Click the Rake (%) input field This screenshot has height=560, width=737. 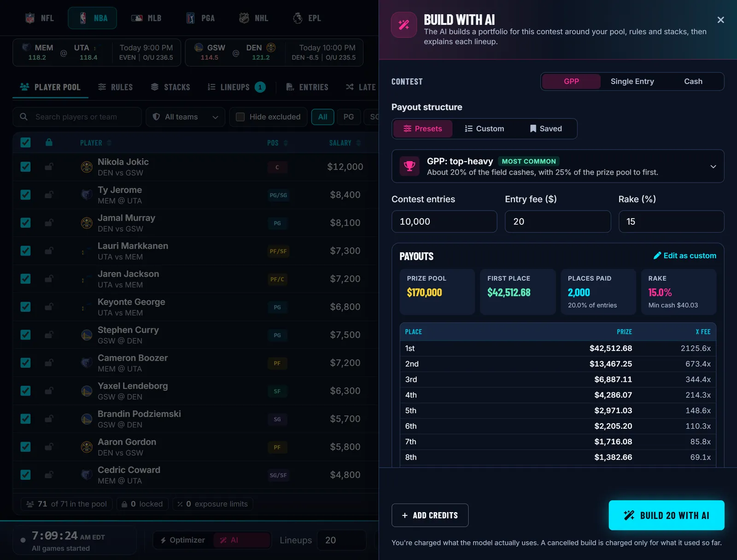click(671, 222)
